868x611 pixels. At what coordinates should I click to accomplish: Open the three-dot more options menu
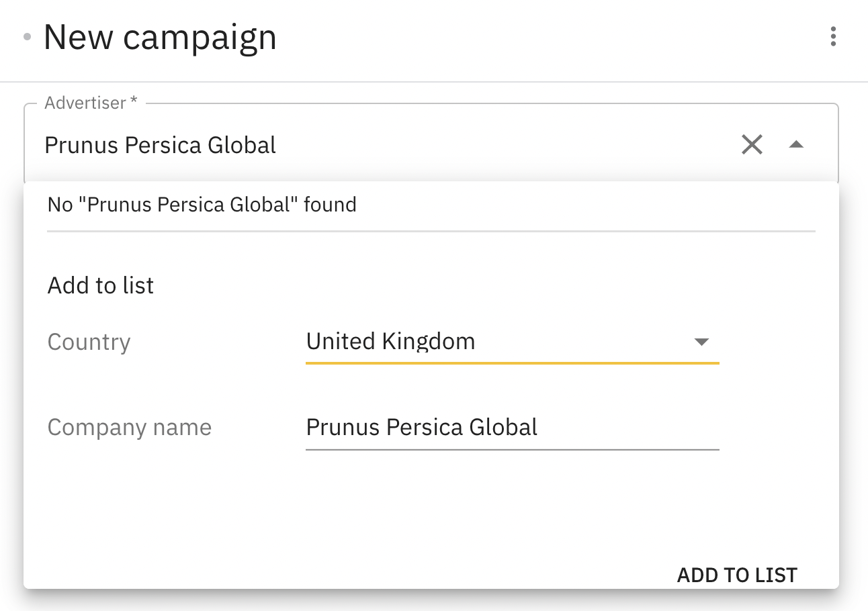coord(833,37)
